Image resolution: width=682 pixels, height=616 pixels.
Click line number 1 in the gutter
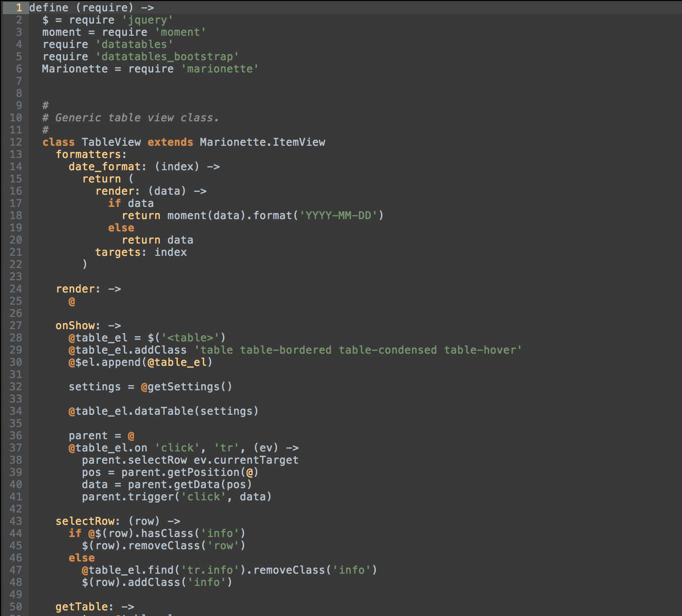pos(19,8)
